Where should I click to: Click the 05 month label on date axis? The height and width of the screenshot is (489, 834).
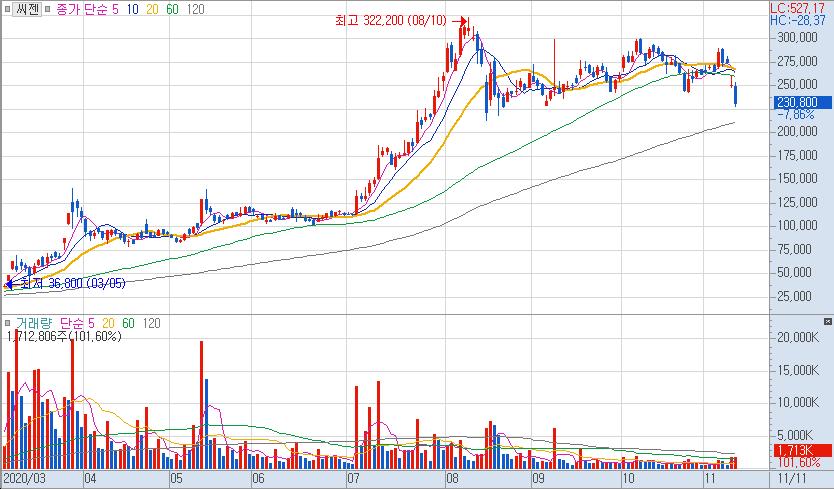[x=176, y=478]
